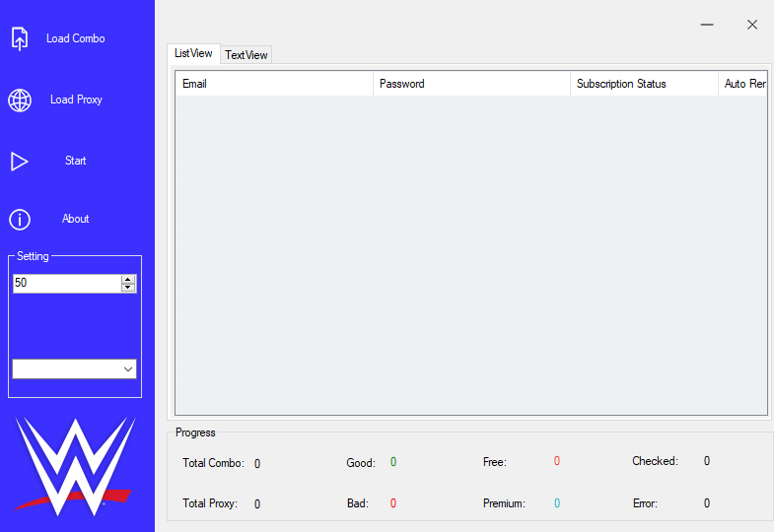Expand the empty Setting dropdown

[128, 368]
